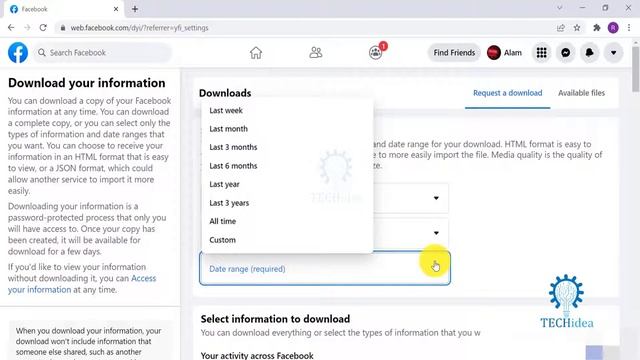
Task: Open the Chrome three-dot menu
Action: [629, 28]
